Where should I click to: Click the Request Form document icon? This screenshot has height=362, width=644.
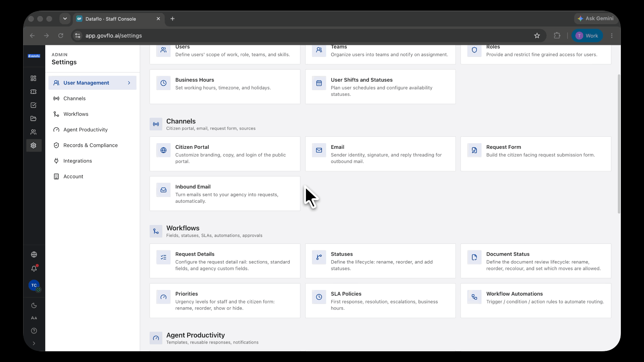(474, 150)
